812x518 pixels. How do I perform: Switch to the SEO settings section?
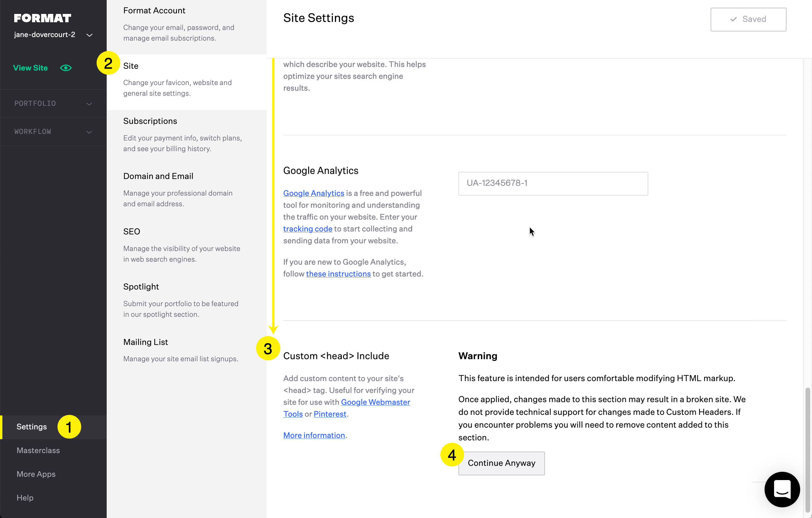[132, 231]
